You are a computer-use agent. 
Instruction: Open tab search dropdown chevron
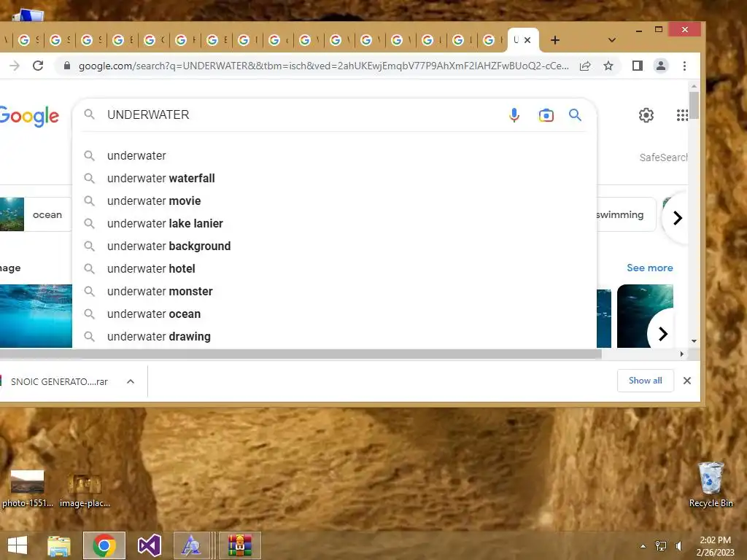(612, 41)
